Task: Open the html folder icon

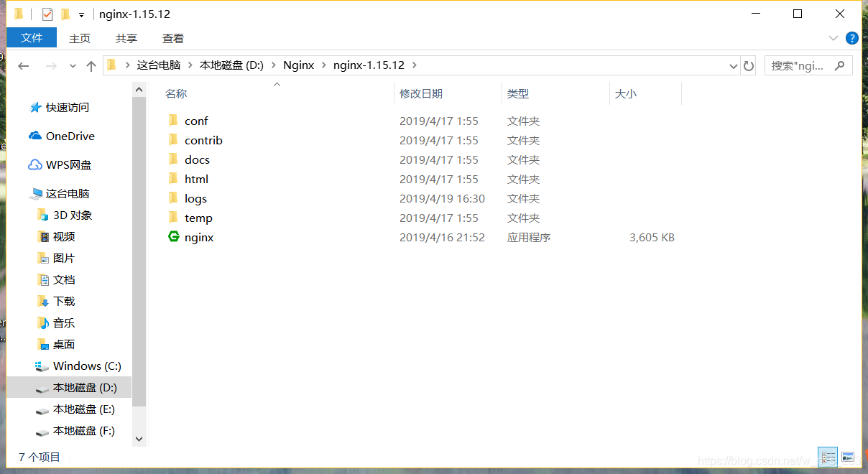Action: 172,179
